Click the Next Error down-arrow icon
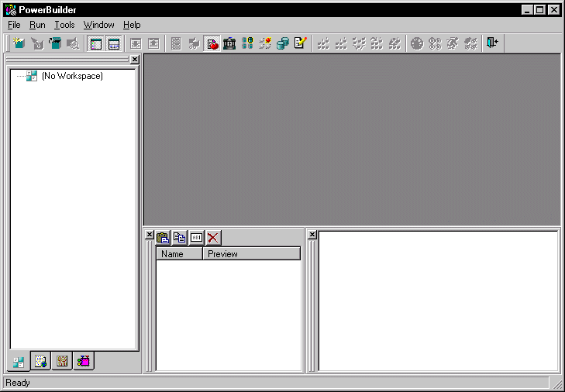The height and width of the screenshot is (392, 565). click(136, 43)
